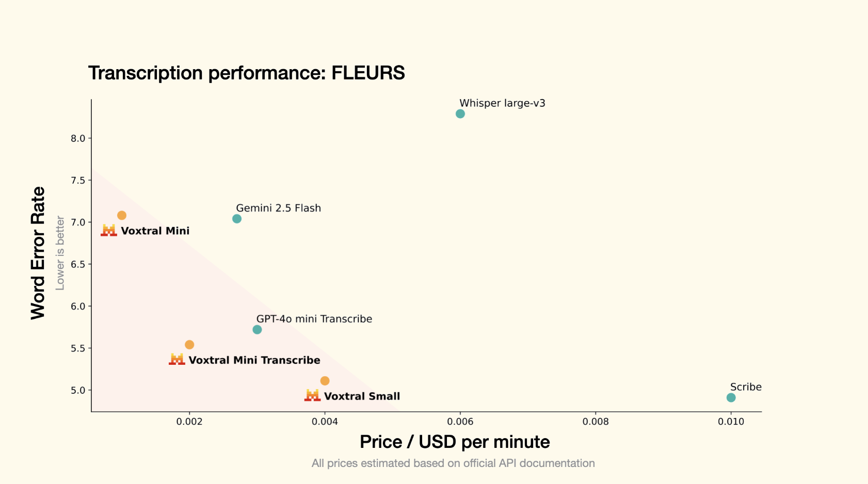Click the Whisper large-v3 label
Image resolution: width=868 pixels, height=484 pixels.
(x=502, y=103)
